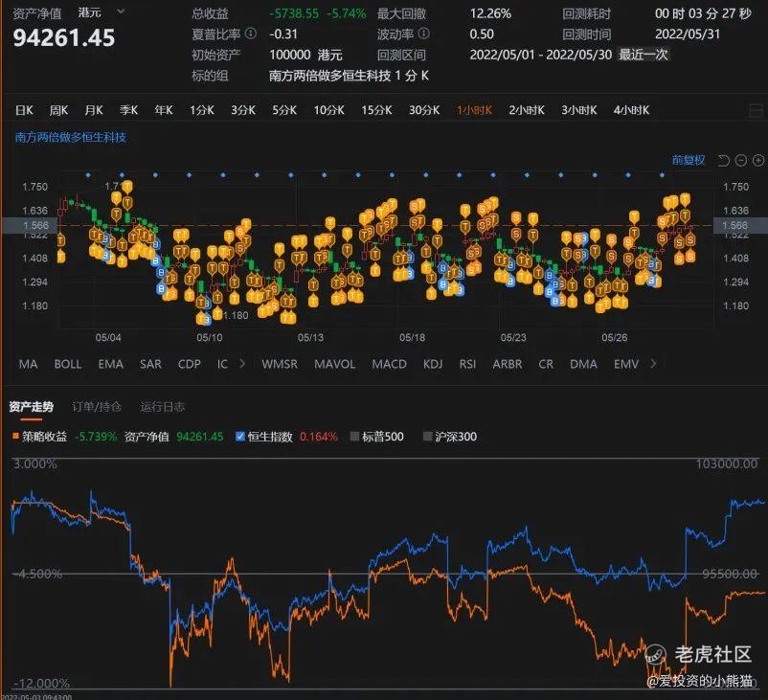Select the DMA indicator

point(583,364)
